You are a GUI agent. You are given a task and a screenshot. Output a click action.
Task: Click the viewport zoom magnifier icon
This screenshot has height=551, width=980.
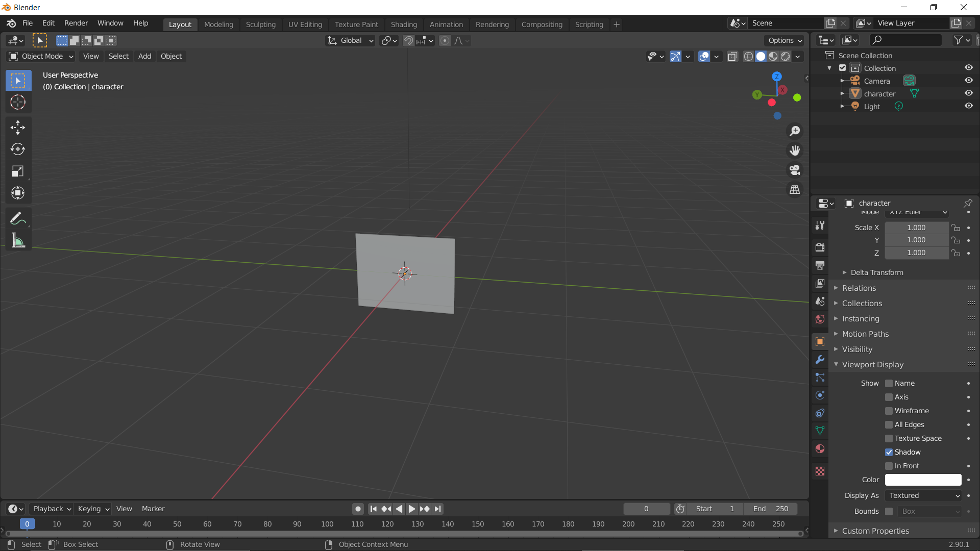pyautogui.click(x=795, y=131)
